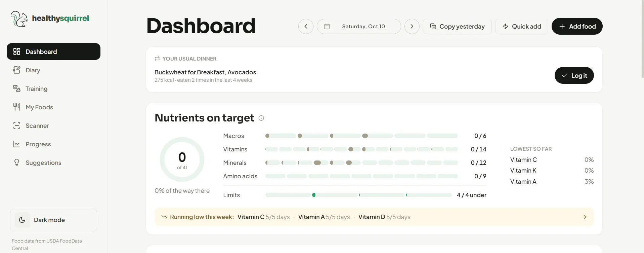Screen dimensions: 644x253
Task: Click the checkmark icon on Log it
Action: click(x=565, y=75)
